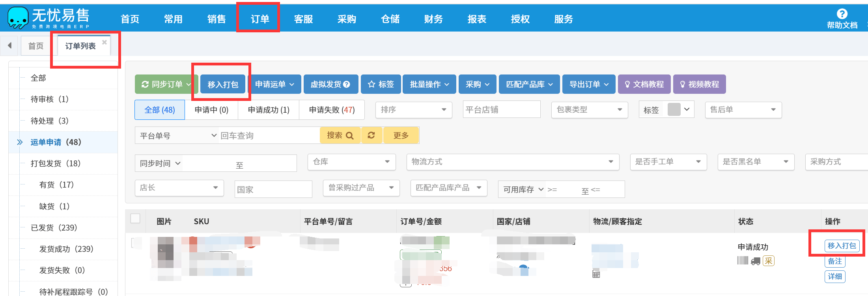Open the 可用库存 dropdown
The image size is (868, 296).
[523, 189]
